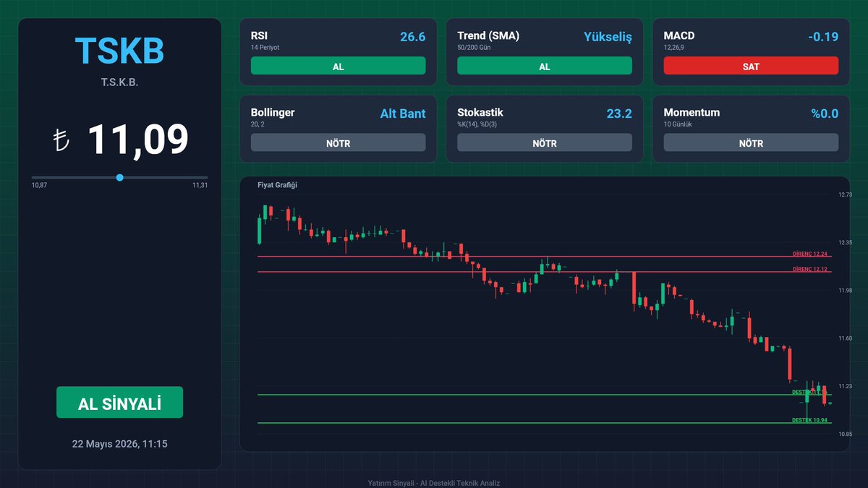Click the MACD value -0.19
The height and width of the screenshot is (488, 868).
[x=823, y=36]
